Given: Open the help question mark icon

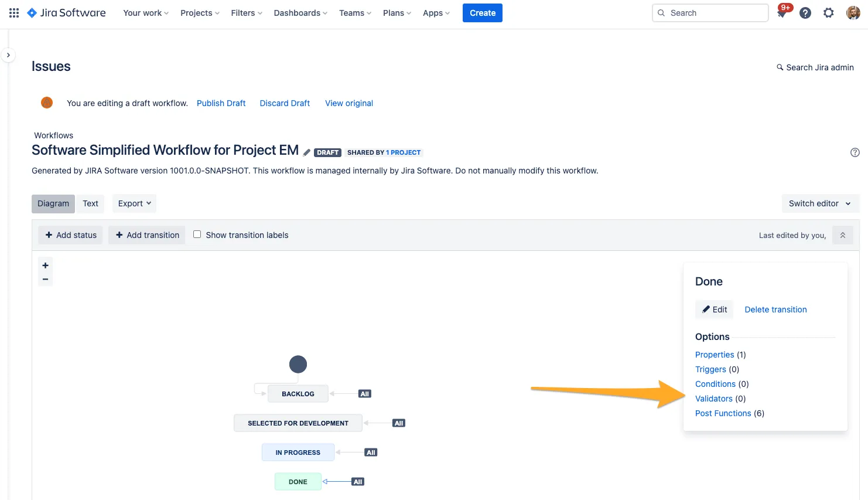Looking at the screenshot, I should click(x=805, y=13).
